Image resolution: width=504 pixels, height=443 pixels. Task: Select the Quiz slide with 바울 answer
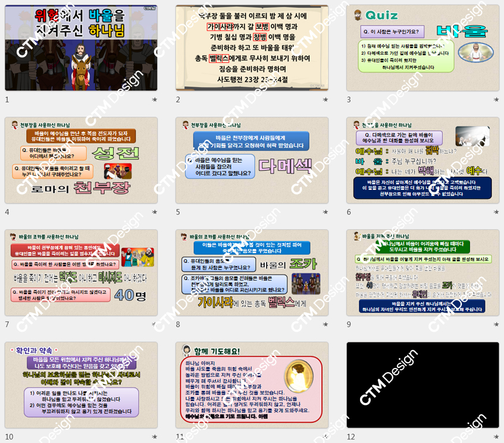click(423, 48)
